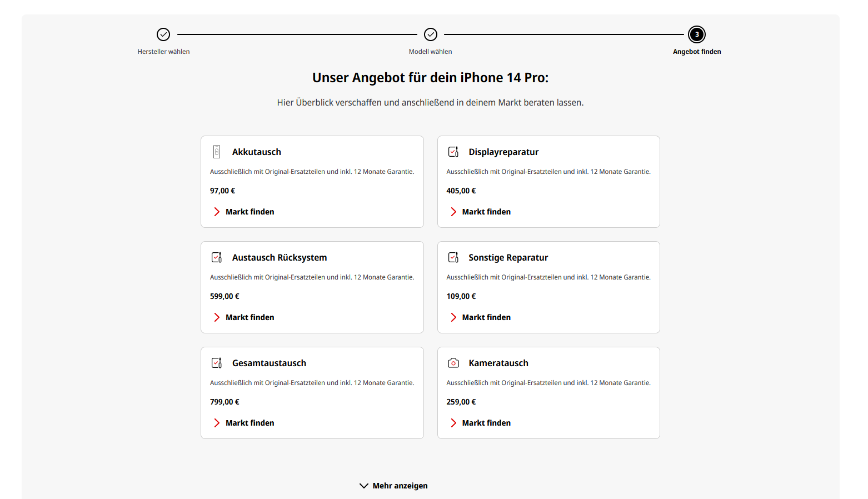This screenshot has width=868, height=499.
Task: Click the Hersteller wählen step checkmark icon
Action: pyautogui.click(x=163, y=34)
